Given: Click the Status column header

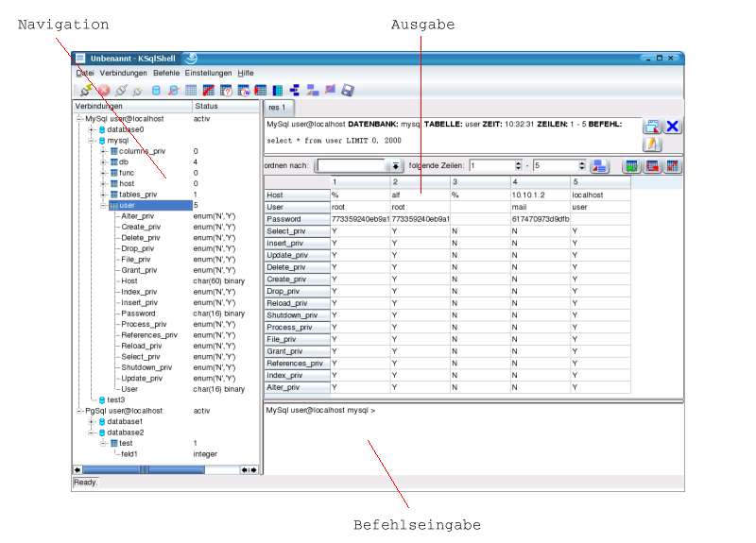Looking at the screenshot, I should [x=206, y=106].
